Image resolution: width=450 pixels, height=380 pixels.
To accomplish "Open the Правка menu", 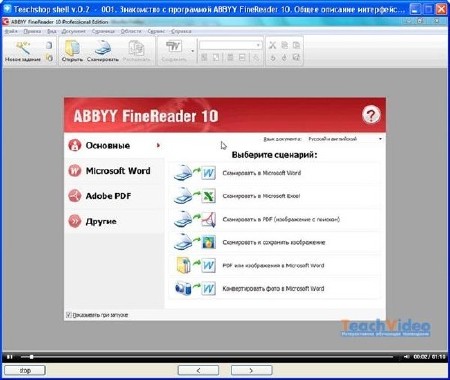I will coord(32,31).
